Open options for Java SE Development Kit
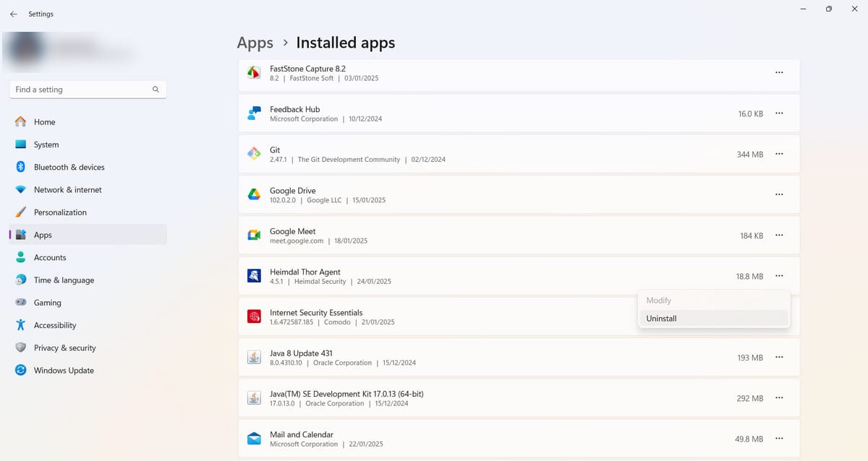The image size is (868, 461). coord(779,398)
